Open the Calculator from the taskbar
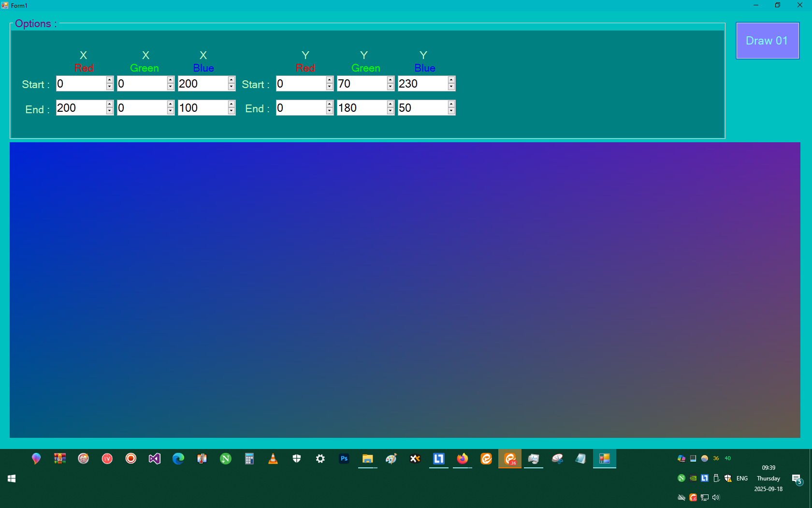 [x=249, y=459]
